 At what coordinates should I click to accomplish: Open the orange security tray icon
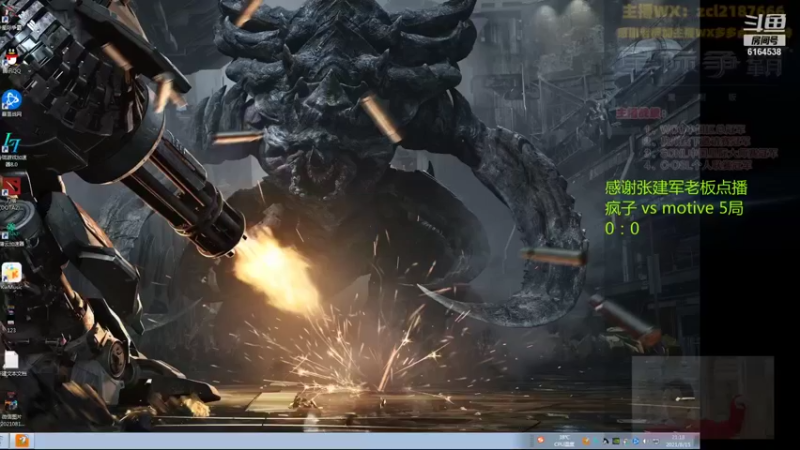586,441
